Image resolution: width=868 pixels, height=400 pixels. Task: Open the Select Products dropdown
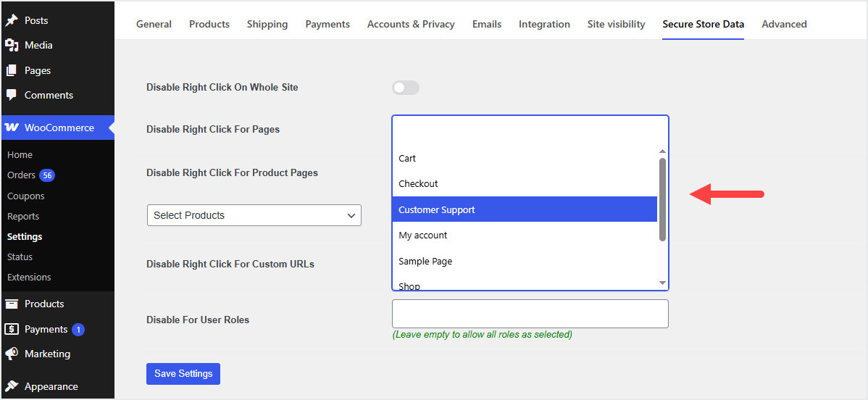[x=254, y=215]
